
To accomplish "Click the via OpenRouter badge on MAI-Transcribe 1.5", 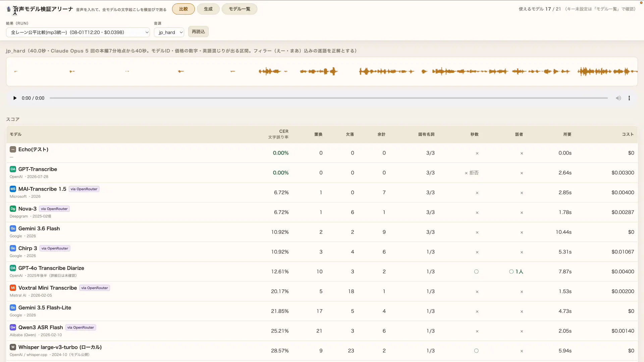I will pos(84,189).
